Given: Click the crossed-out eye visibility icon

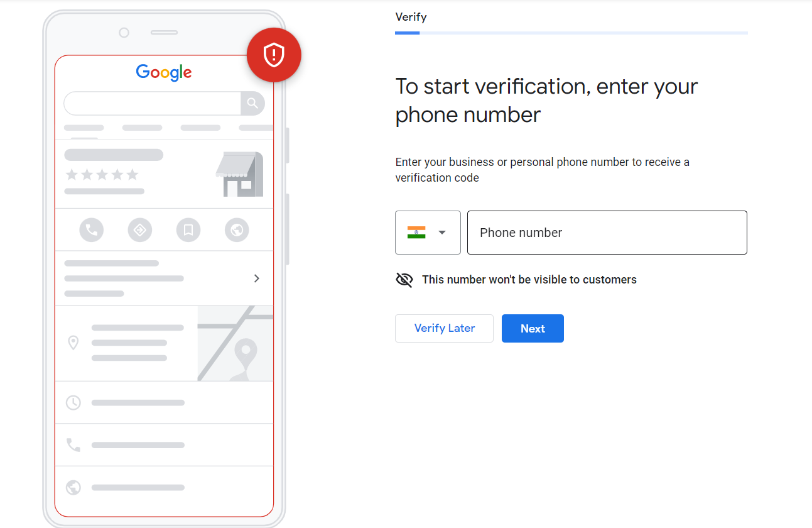Looking at the screenshot, I should 404,280.
